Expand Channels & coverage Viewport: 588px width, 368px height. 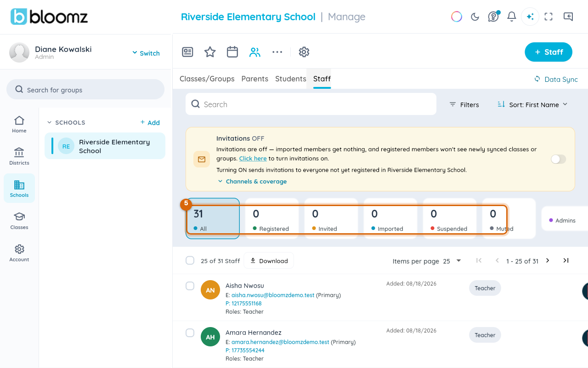tap(252, 181)
